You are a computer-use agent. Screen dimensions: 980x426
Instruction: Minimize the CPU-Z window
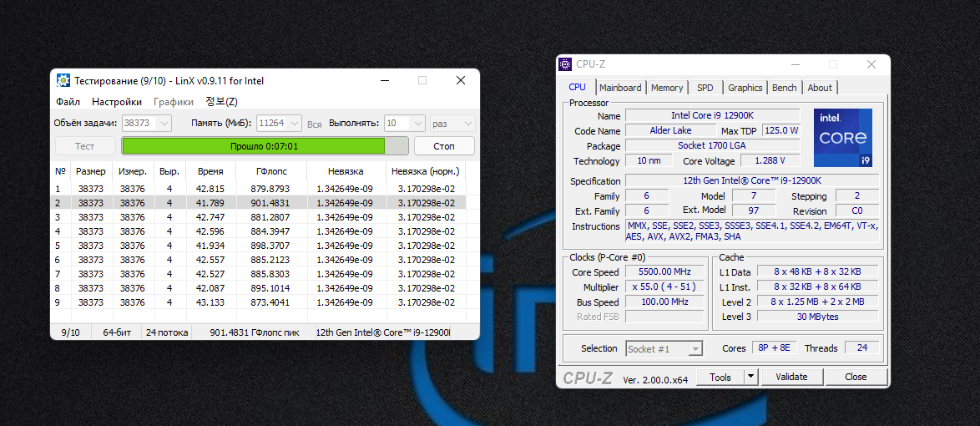[795, 64]
